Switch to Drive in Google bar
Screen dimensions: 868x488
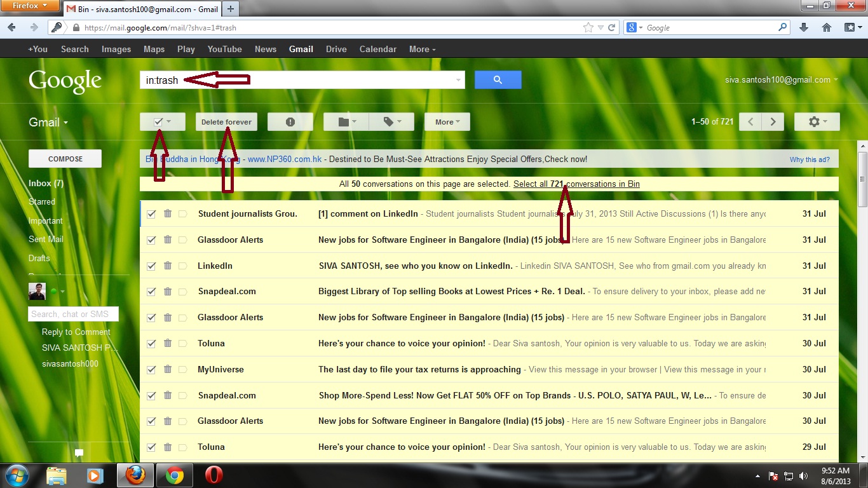tap(336, 49)
